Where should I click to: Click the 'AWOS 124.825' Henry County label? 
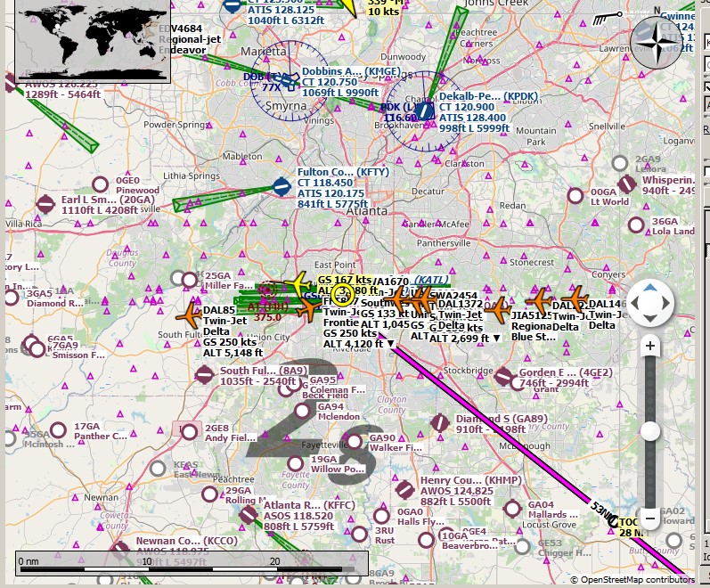click(456, 491)
